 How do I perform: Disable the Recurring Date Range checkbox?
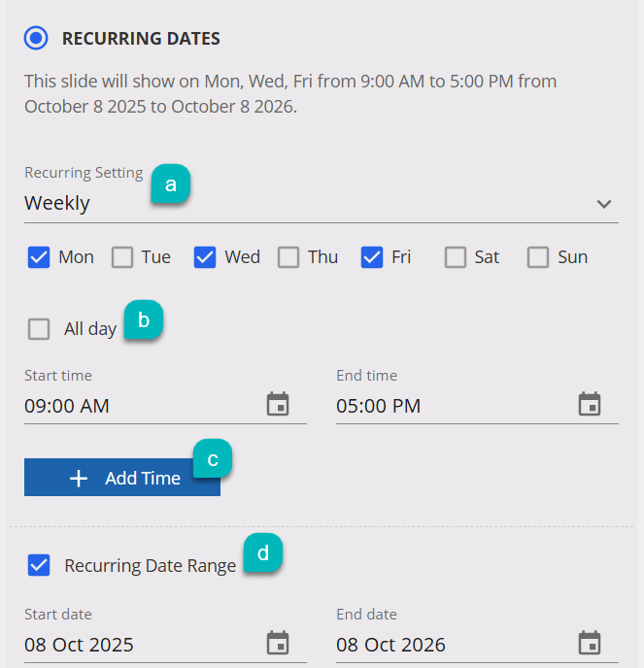point(39,565)
